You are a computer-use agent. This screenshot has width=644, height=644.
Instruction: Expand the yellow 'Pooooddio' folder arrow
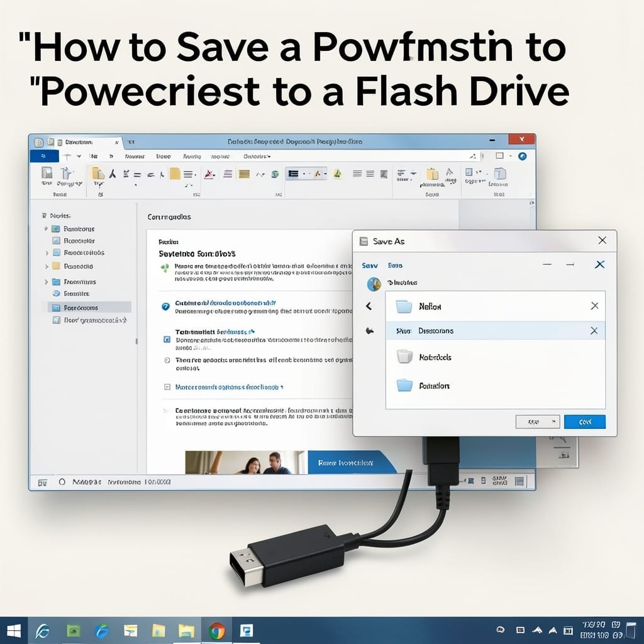47,267
